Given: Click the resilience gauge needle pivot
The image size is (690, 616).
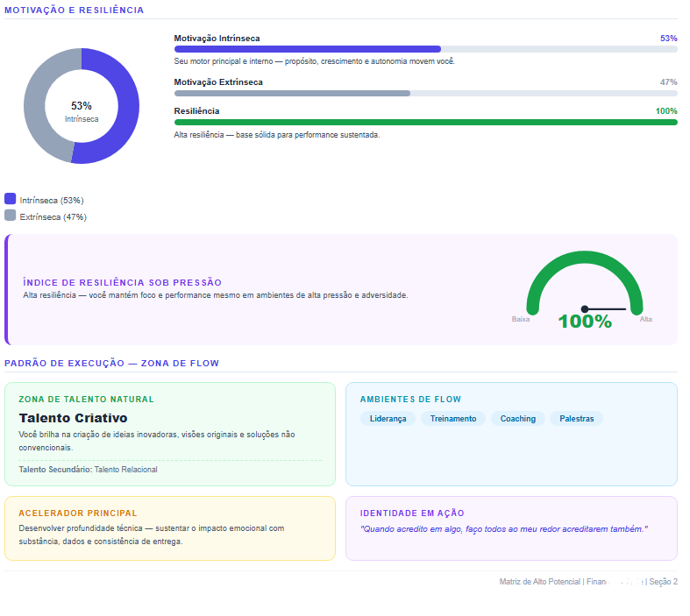Looking at the screenshot, I should pos(585,309).
